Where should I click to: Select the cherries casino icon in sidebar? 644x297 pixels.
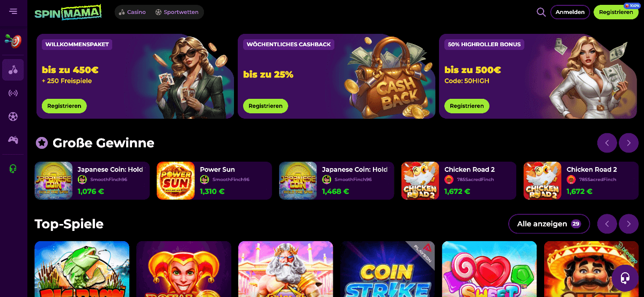pyautogui.click(x=13, y=70)
